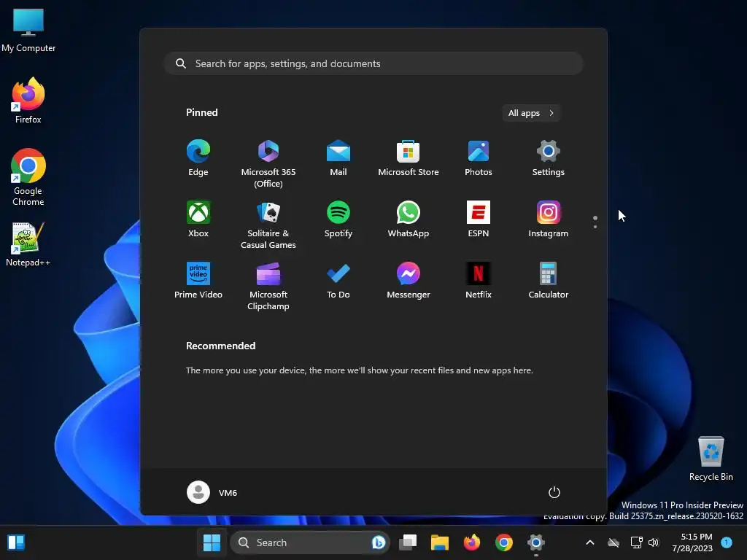The height and width of the screenshot is (560, 747).
Task: Click the cloud sync tray icon
Action: (x=614, y=542)
